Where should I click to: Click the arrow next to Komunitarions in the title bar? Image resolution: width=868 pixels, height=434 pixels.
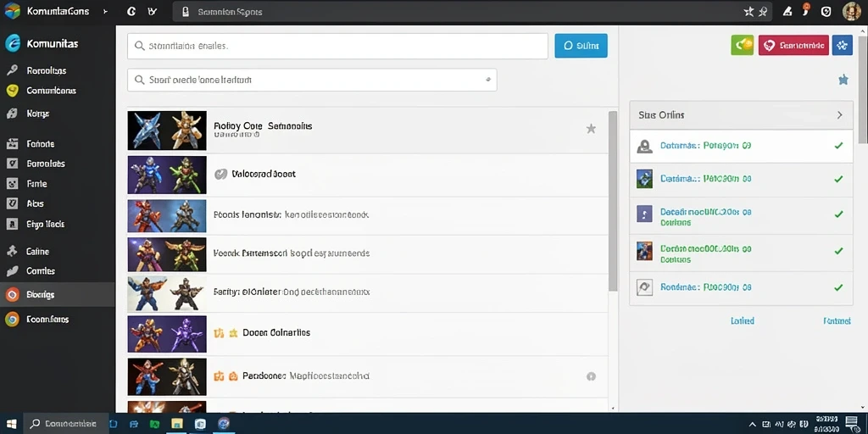point(105,11)
